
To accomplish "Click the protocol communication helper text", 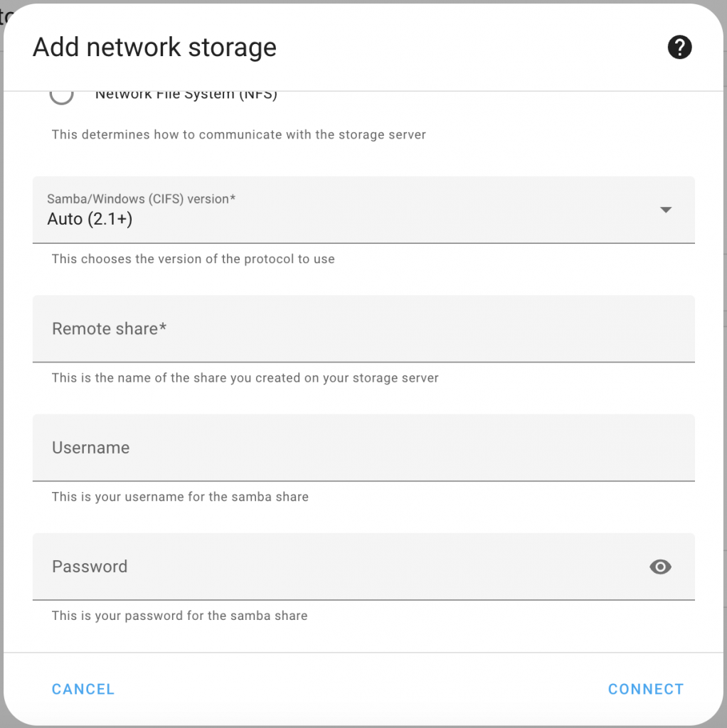I will tap(238, 134).
